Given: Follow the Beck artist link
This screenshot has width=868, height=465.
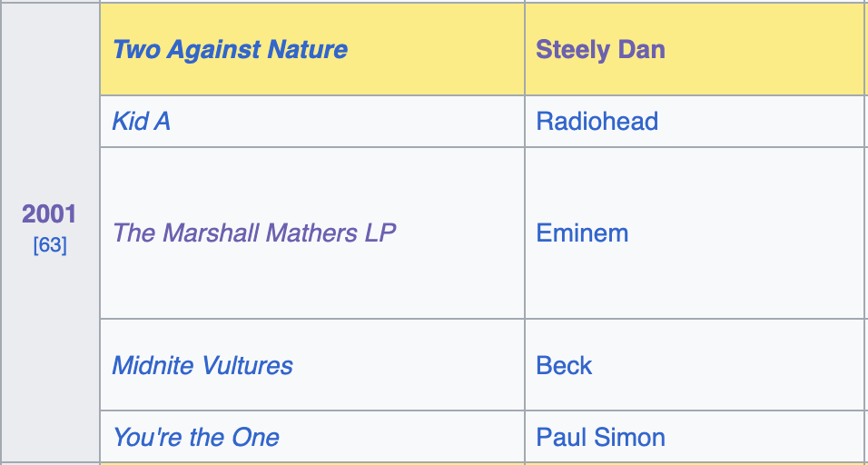Looking at the screenshot, I should 564,366.
